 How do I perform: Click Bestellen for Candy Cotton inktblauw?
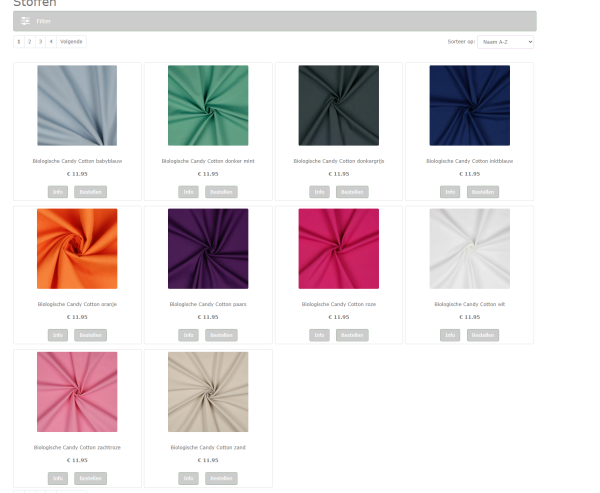tap(483, 192)
